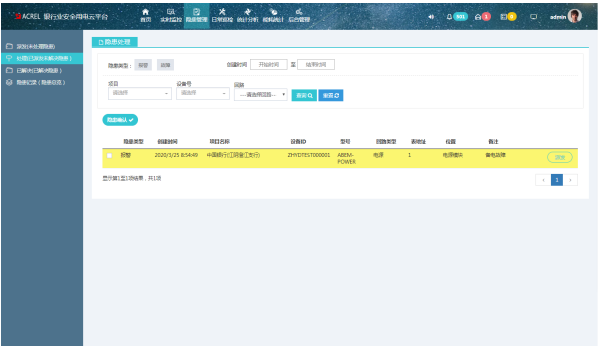The width and height of the screenshot is (604, 360).
Task: Toggle the second hazard type filter tag
Action: 165,65
